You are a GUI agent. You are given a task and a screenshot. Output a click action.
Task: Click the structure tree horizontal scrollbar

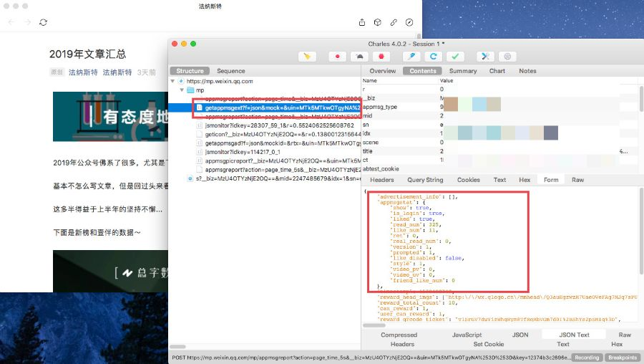[x=178, y=347]
